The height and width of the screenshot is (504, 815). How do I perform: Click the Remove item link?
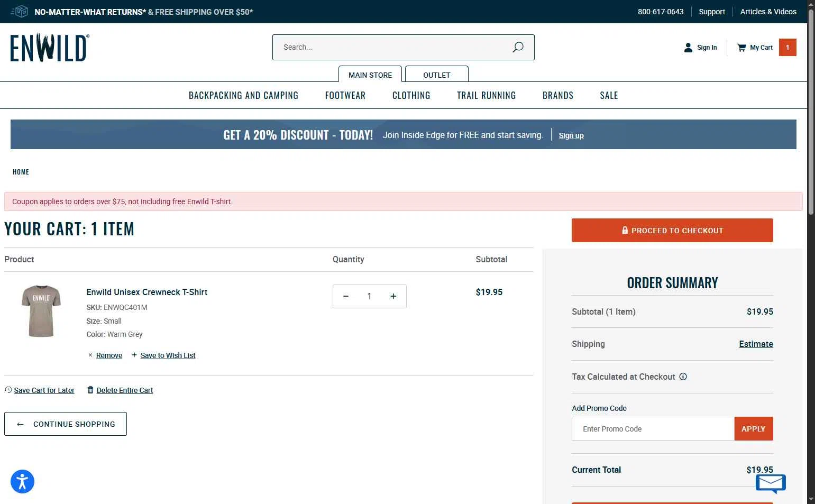click(109, 355)
